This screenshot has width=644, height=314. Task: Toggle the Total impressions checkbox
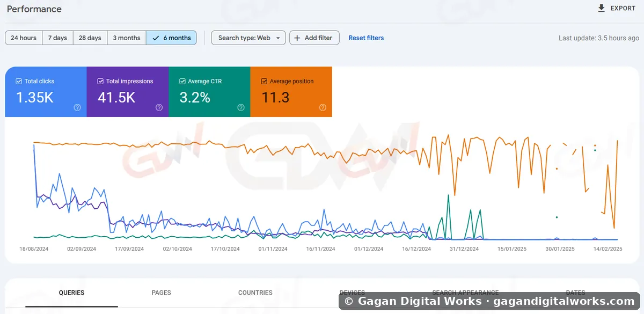pos(100,82)
